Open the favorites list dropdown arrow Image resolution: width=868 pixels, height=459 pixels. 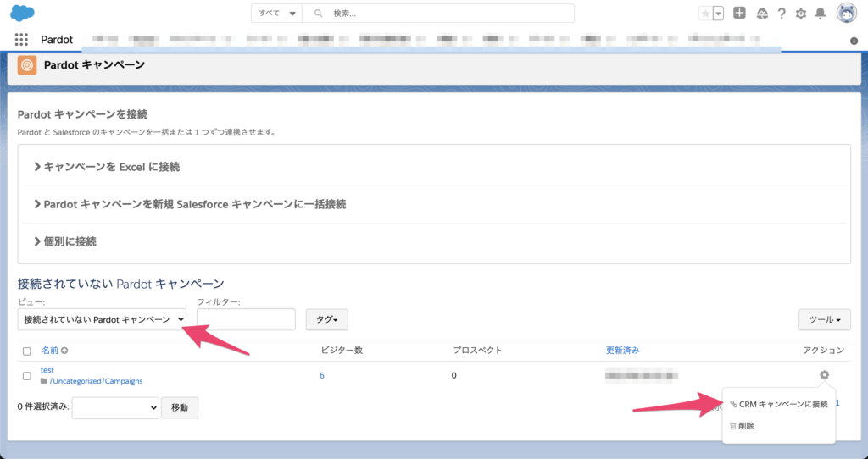point(719,14)
